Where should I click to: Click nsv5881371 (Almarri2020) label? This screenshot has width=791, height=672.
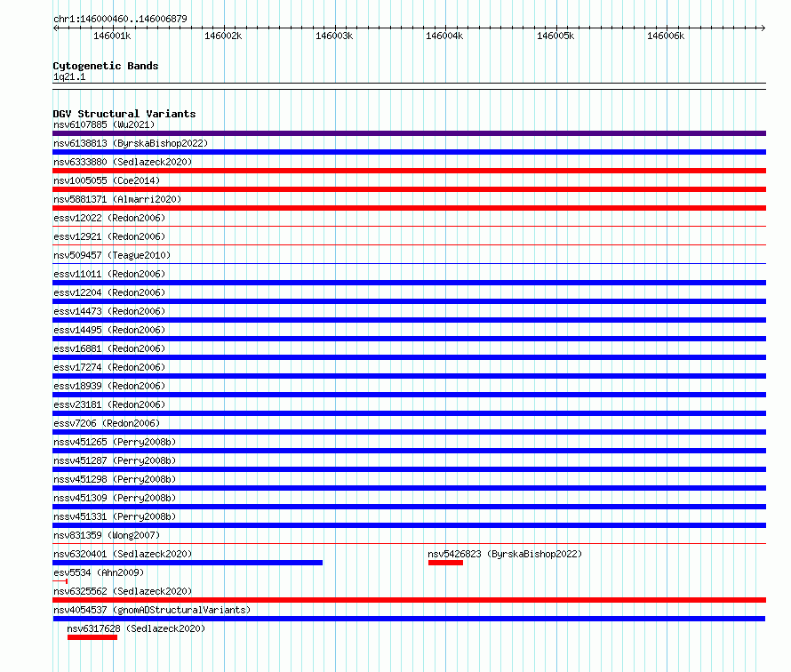(117, 199)
